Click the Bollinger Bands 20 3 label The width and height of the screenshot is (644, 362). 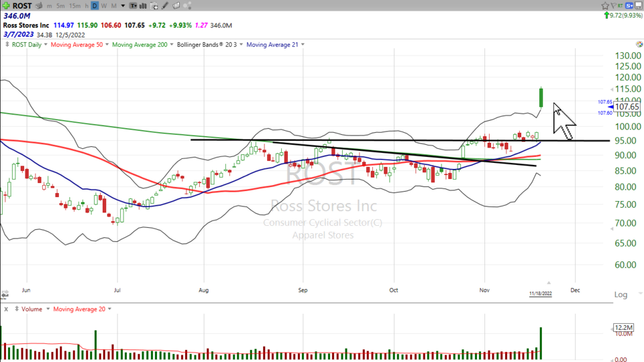click(207, 44)
